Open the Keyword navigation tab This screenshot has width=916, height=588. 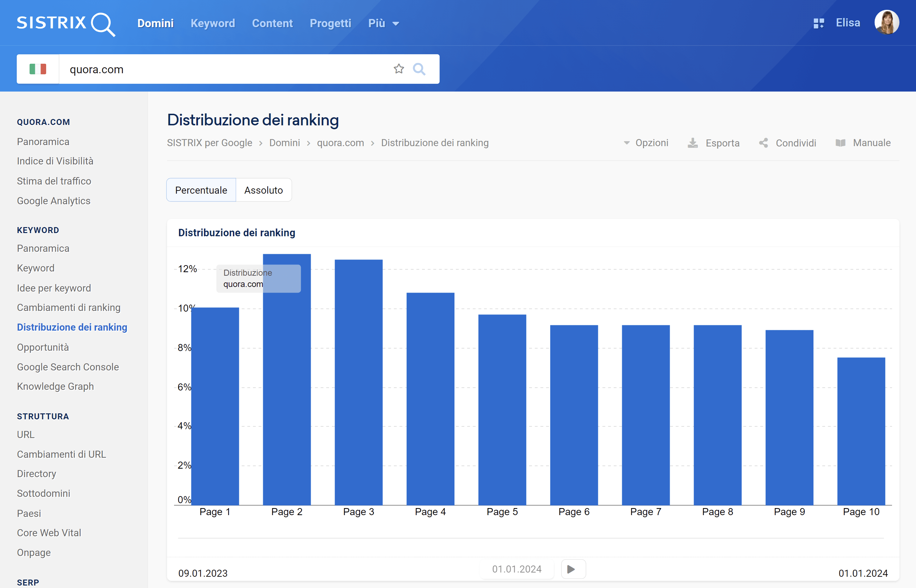(213, 23)
